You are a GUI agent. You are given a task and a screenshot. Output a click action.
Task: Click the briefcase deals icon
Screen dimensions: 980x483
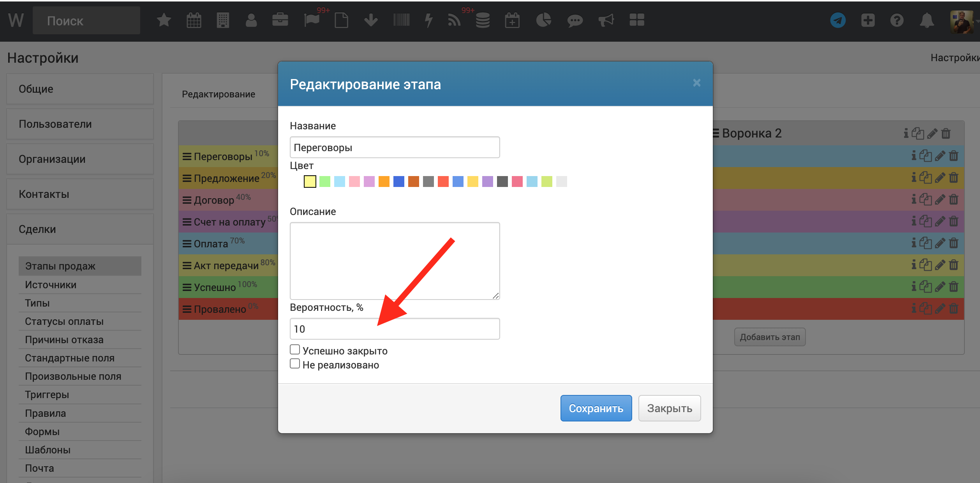coord(280,20)
